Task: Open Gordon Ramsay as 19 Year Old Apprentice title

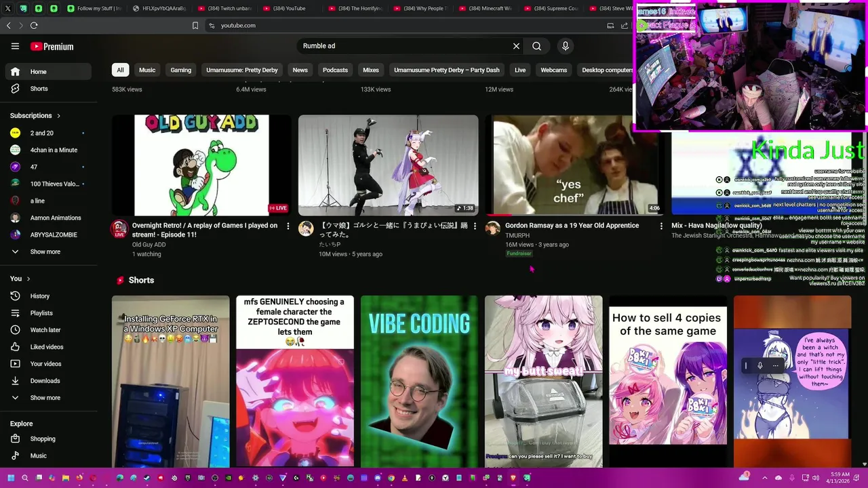Action: tap(572, 226)
